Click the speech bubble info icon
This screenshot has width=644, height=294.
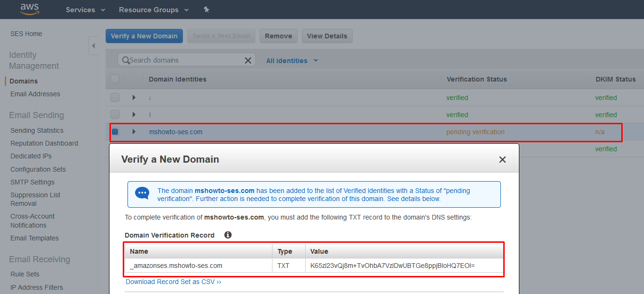click(x=142, y=193)
